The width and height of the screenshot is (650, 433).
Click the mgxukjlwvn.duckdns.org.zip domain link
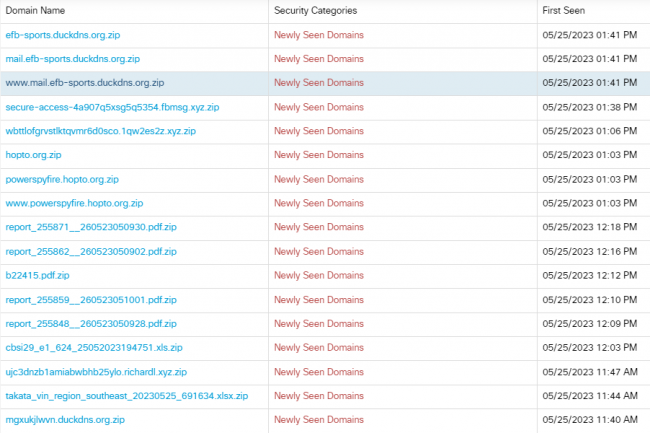[x=65, y=420]
